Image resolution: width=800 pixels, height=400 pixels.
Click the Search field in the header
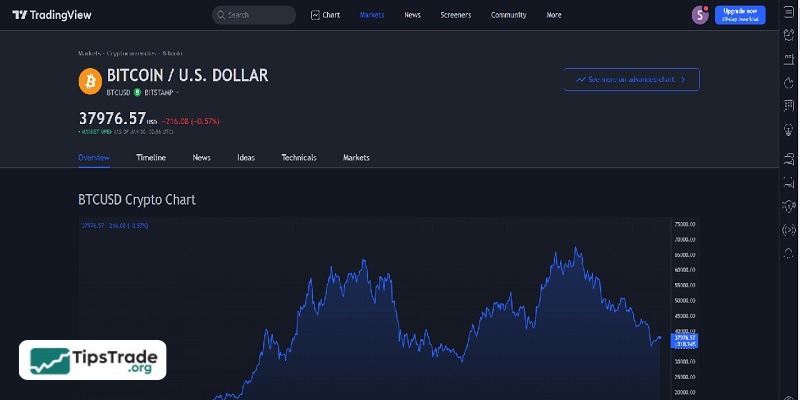(254, 15)
